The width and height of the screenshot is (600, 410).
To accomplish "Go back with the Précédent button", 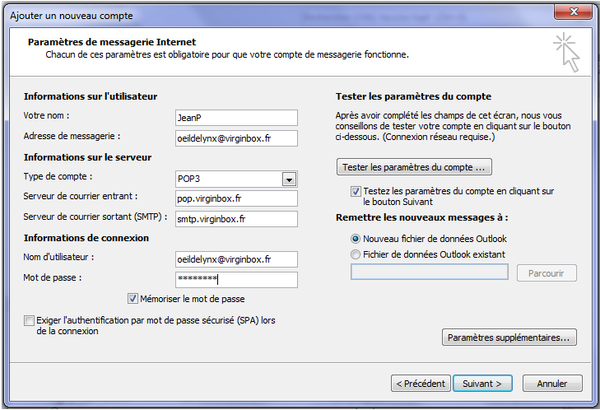I will tap(420, 383).
